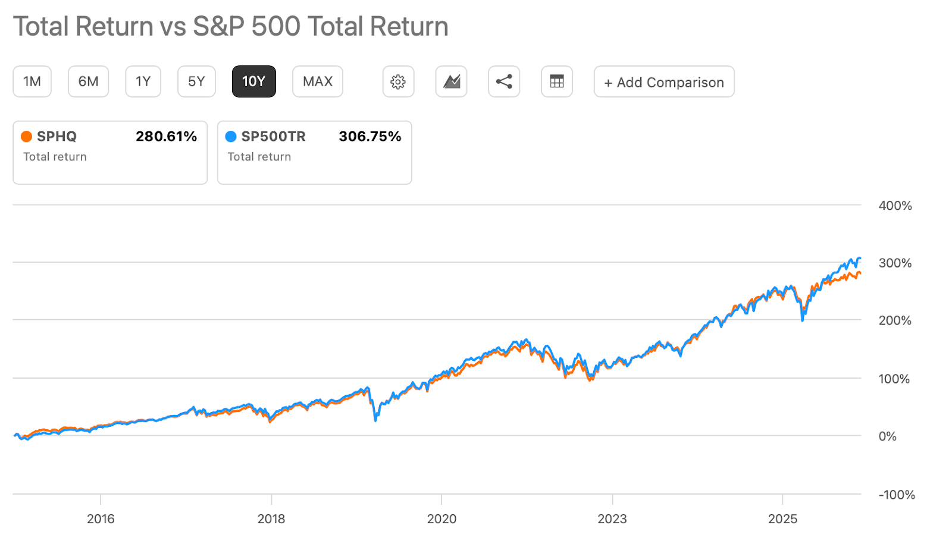
Task: Toggle the SP500TR total return series card
Action: [x=314, y=153]
